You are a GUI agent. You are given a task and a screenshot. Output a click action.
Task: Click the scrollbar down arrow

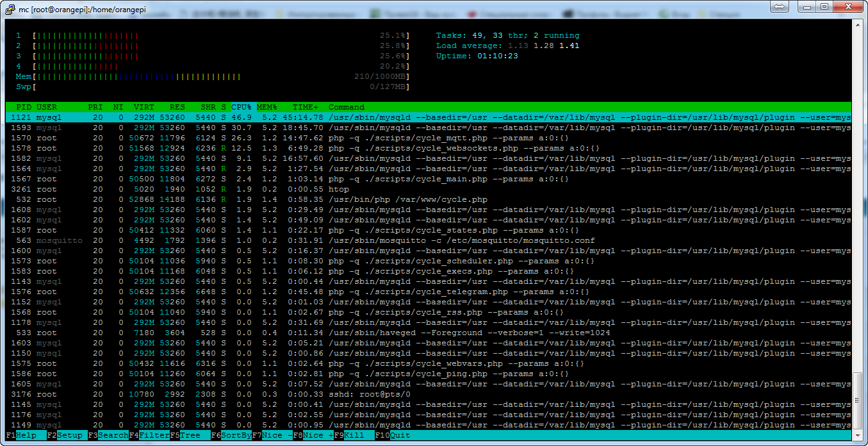coord(857,435)
